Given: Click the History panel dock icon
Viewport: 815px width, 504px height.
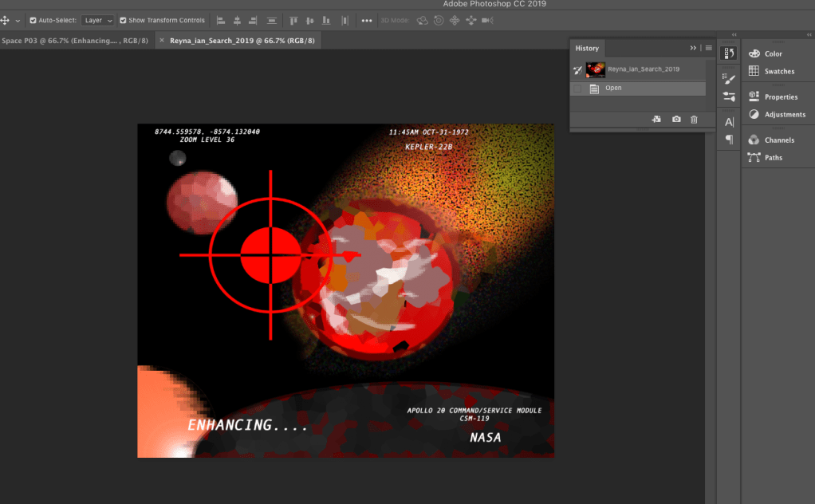Looking at the screenshot, I should click(729, 53).
